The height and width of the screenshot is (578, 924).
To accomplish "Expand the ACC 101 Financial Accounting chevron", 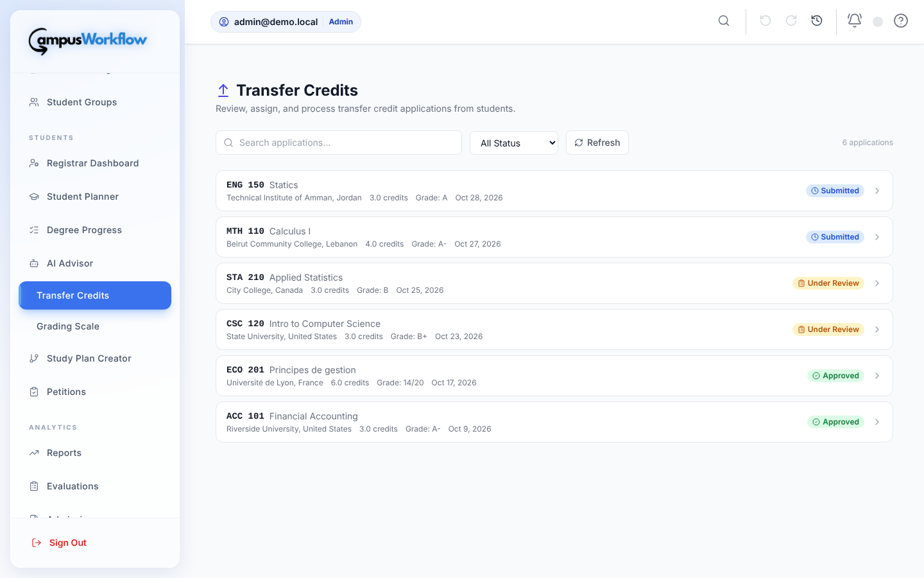I will click(x=877, y=422).
